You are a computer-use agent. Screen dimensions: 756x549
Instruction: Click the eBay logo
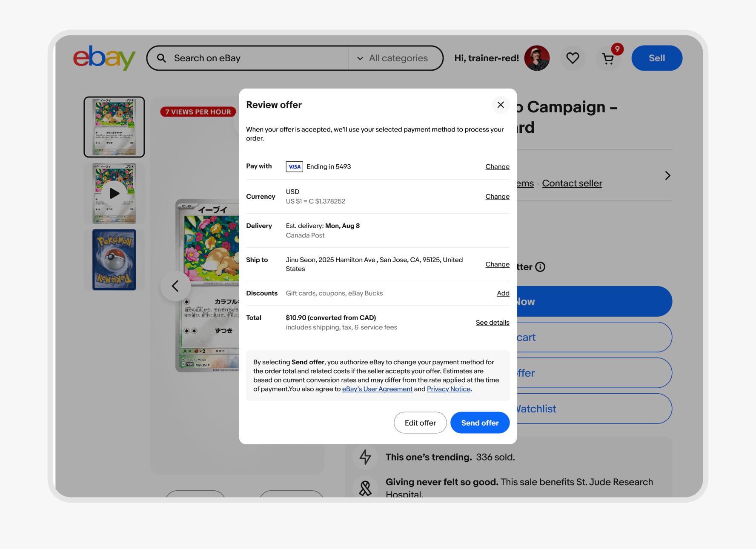(104, 58)
